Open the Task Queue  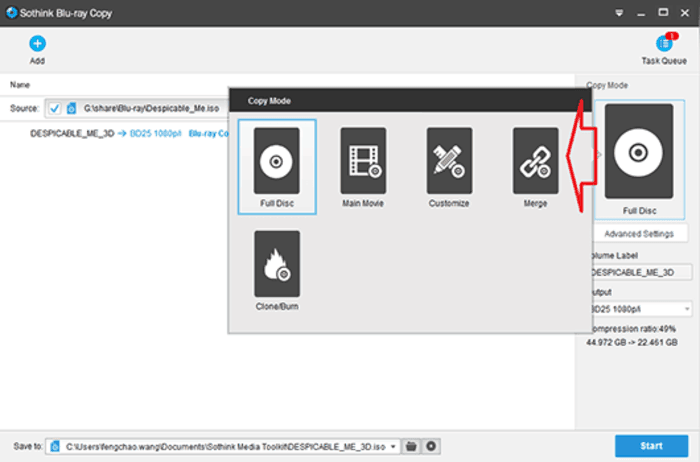664,49
